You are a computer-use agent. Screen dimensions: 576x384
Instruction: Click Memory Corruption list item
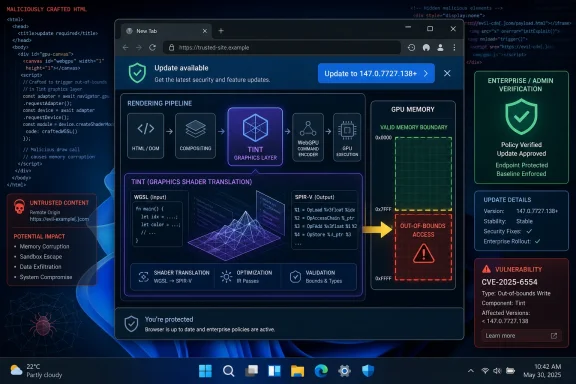point(44,247)
